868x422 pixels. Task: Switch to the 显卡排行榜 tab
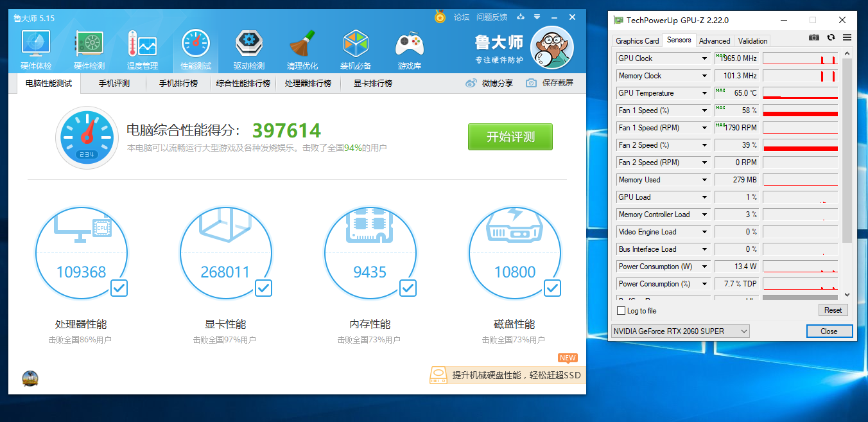click(x=373, y=84)
